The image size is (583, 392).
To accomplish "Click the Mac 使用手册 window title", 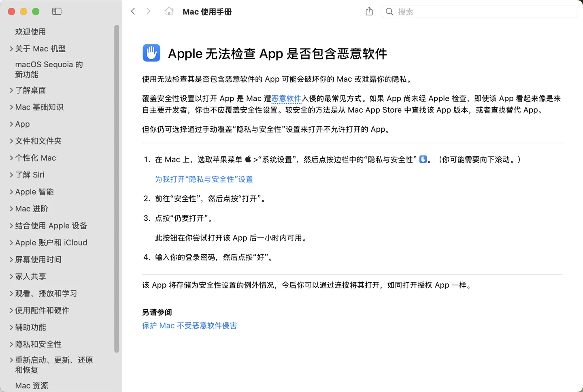I will coord(207,12).
